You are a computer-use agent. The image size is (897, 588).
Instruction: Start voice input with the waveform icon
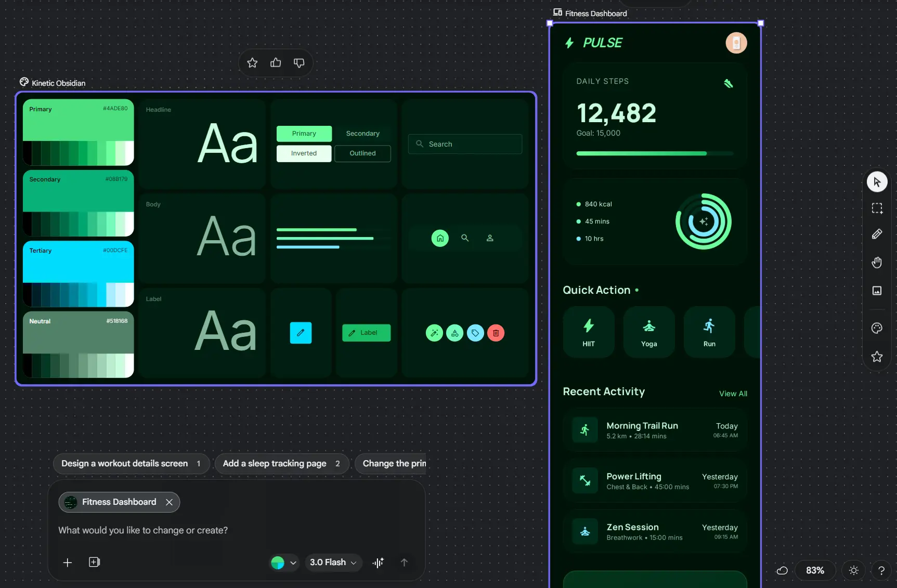(x=378, y=562)
